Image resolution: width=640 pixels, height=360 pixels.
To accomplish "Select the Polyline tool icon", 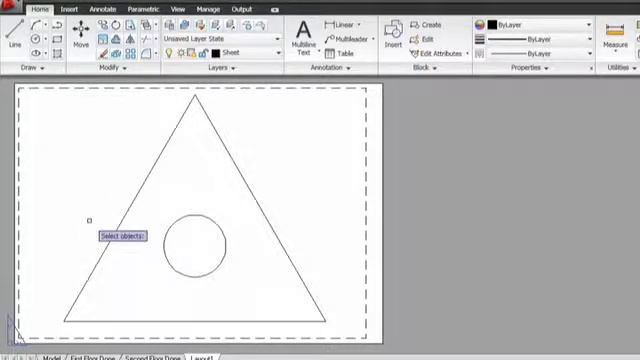I will 57,25.
